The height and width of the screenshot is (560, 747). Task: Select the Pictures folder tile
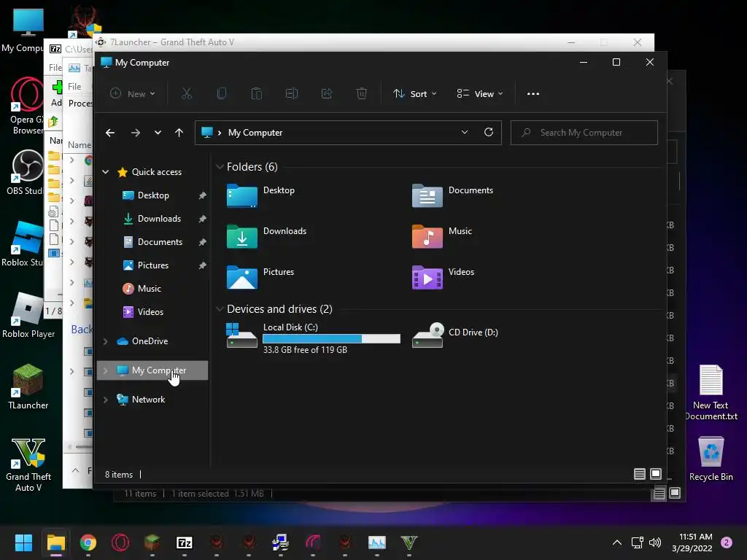(x=260, y=277)
